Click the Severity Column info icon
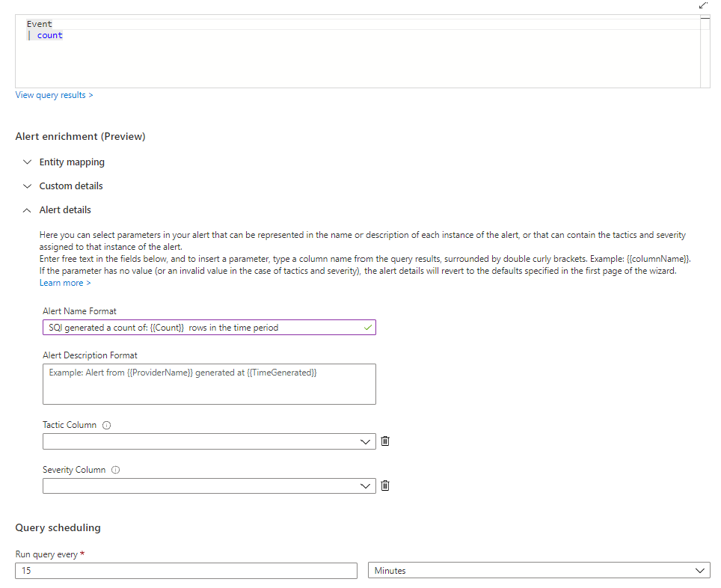 [x=115, y=470]
